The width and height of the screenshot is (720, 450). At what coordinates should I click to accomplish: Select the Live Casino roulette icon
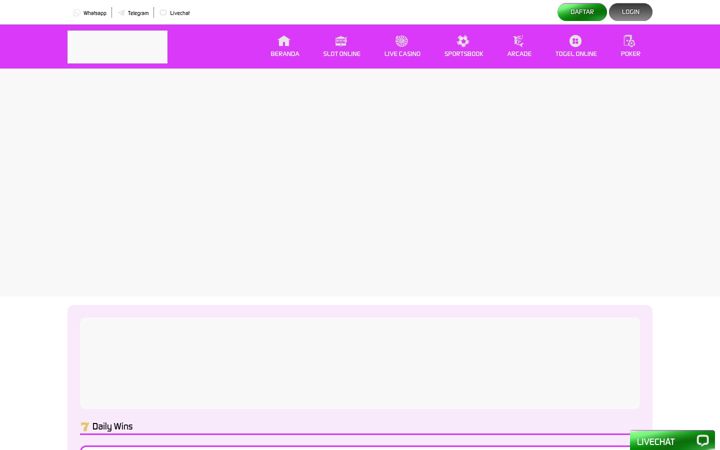402,41
